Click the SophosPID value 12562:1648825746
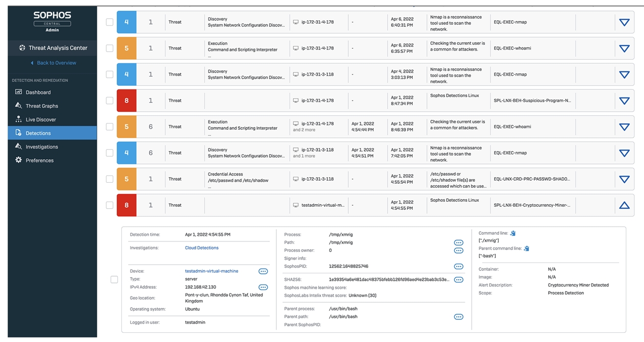 pyautogui.click(x=349, y=266)
